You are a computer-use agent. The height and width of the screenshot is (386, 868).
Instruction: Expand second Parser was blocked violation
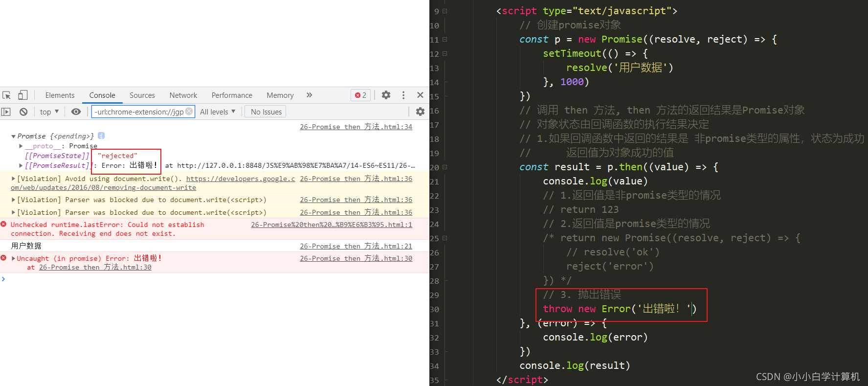[x=14, y=212]
